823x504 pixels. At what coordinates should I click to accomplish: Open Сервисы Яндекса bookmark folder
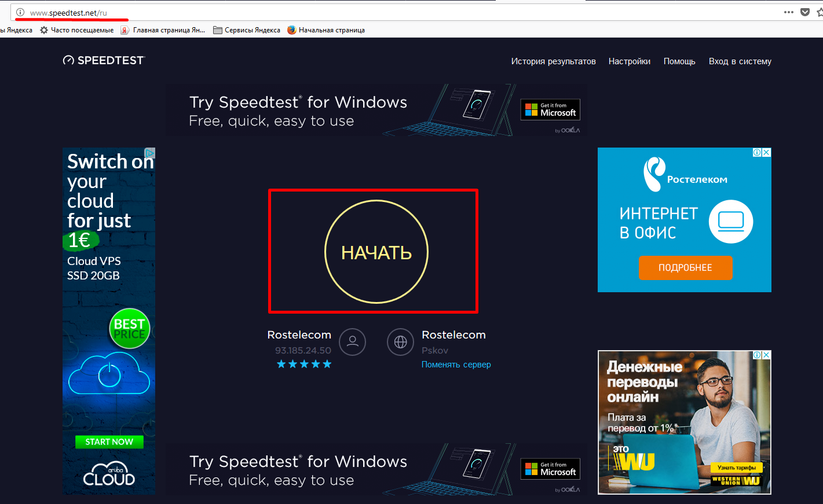tap(247, 30)
